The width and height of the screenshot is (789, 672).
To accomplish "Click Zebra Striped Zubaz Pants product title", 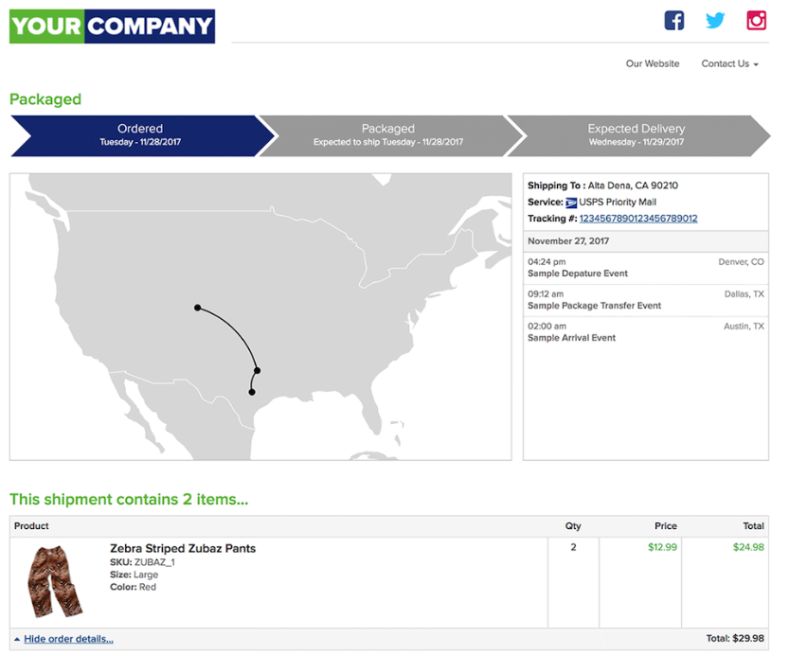I will pos(183,549).
